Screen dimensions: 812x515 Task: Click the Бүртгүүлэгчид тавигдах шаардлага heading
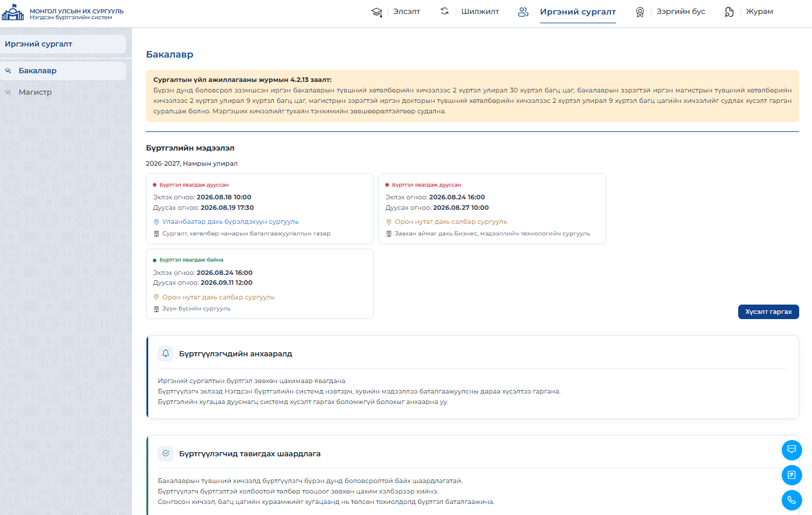point(250,453)
